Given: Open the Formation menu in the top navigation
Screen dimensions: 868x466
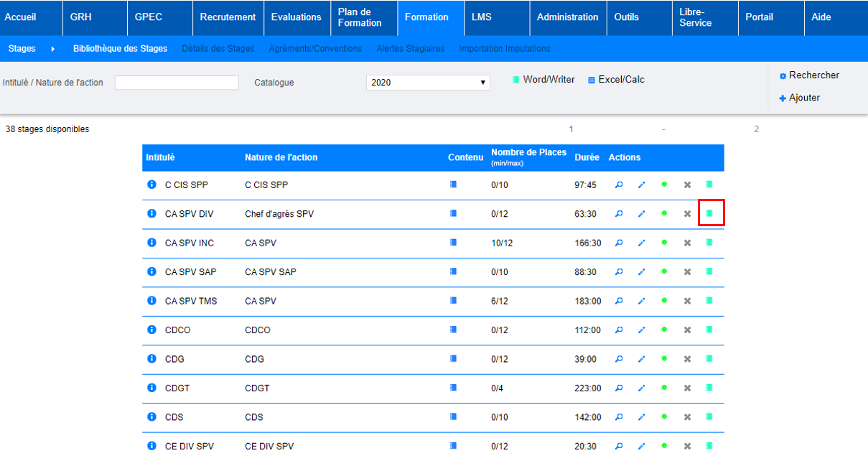Looking at the screenshot, I should point(426,17).
